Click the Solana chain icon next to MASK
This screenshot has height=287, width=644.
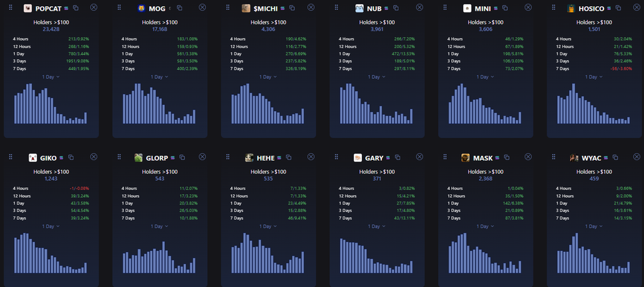coord(497,158)
